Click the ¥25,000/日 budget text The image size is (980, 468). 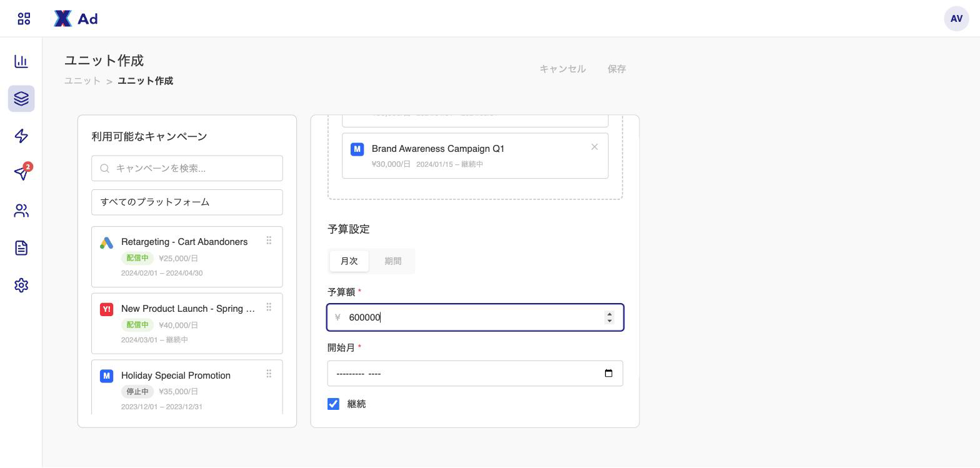click(179, 258)
